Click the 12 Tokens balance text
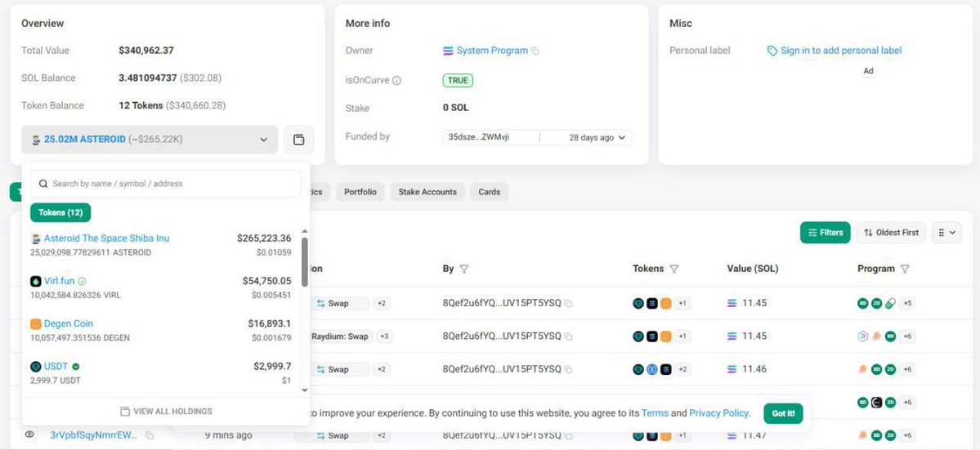980x450 pixels. pyautogui.click(x=141, y=105)
